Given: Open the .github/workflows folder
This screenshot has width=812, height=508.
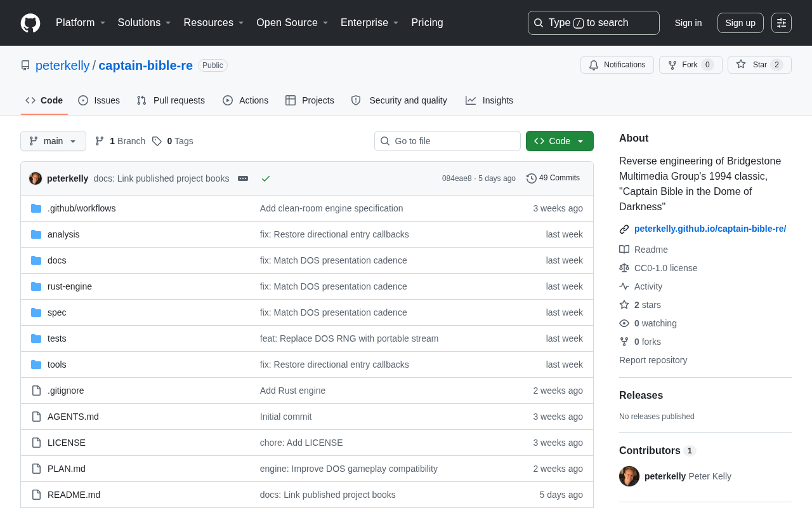Looking at the screenshot, I should [x=82, y=208].
